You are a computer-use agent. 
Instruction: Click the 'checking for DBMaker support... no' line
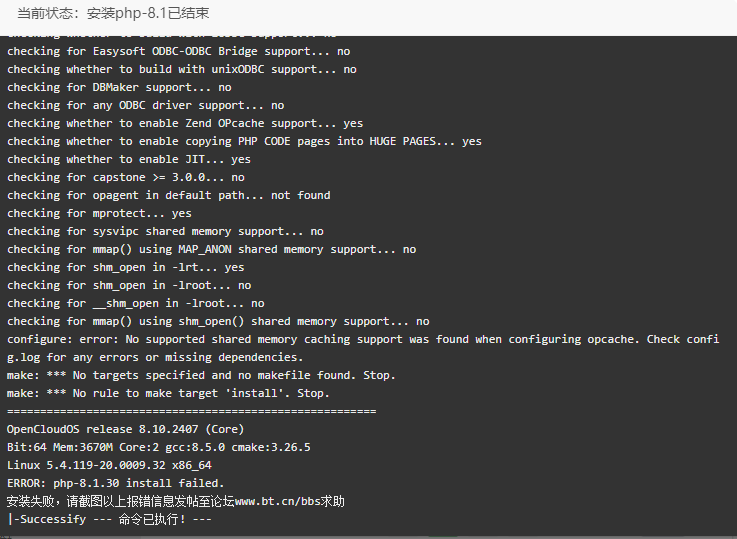click(119, 87)
